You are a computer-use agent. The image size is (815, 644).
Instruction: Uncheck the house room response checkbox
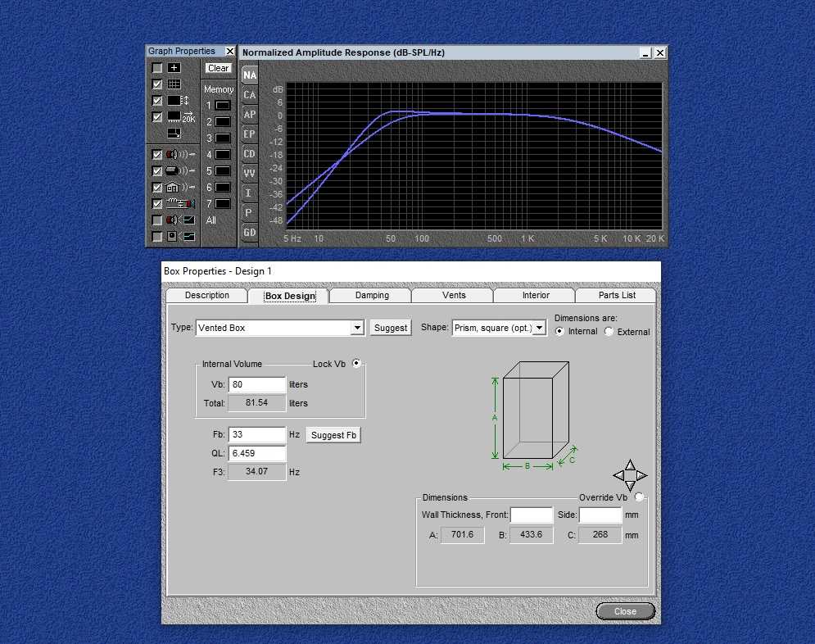157,188
